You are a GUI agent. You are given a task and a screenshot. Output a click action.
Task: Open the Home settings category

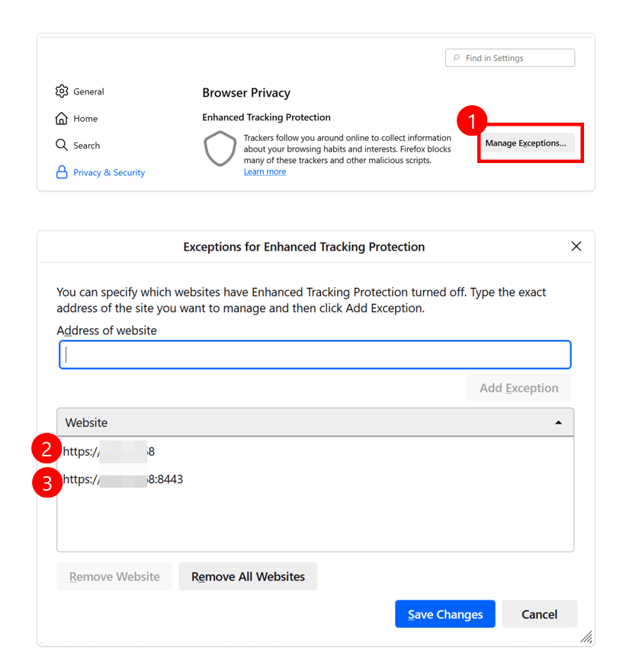85,119
